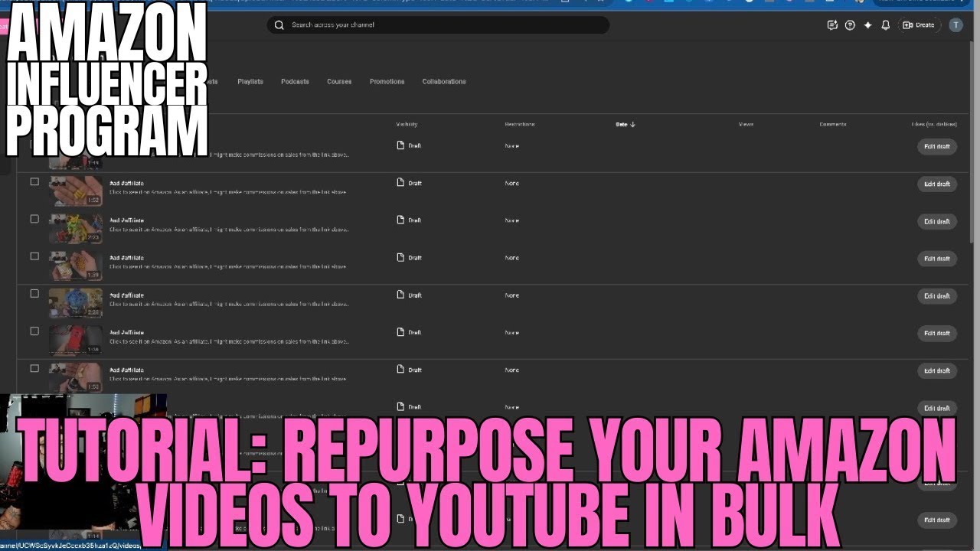Switch to the Courses tab
980x551 pixels.
tap(339, 81)
